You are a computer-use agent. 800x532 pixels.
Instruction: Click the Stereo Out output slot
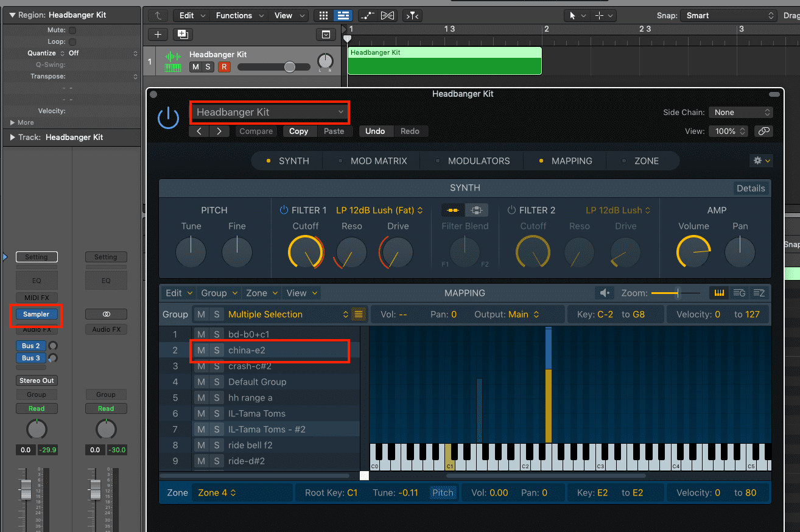pyautogui.click(x=37, y=380)
